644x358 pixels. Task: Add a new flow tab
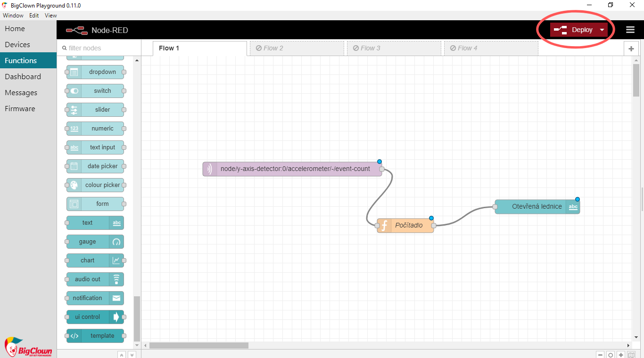coord(631,49)
